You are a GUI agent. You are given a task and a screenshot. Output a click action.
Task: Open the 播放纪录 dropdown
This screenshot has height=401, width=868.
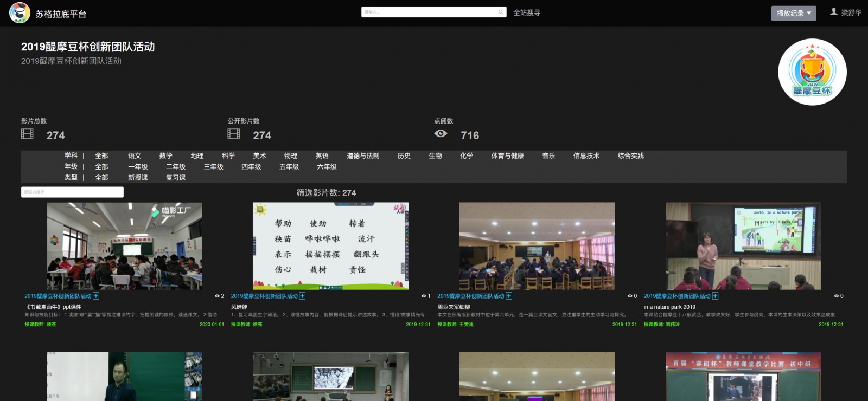pyautogui.click(x=793, y=13)
